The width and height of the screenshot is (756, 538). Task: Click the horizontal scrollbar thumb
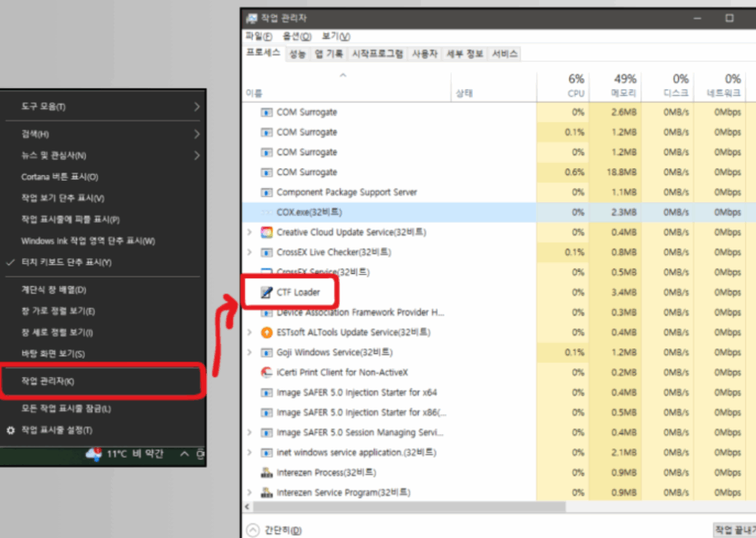[409, 507]
